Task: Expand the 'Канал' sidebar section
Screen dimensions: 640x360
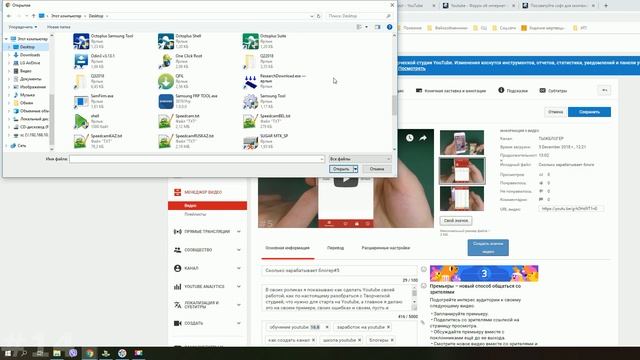Action: [239, 268]
